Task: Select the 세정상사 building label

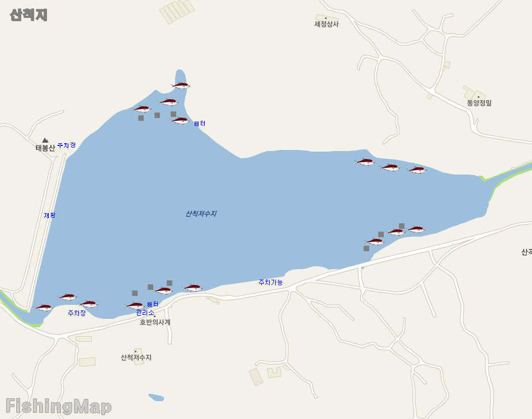Action: tap(326, 24)
